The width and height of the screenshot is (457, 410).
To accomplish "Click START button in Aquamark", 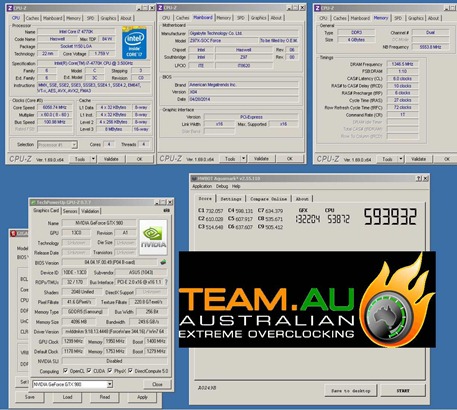I will click(x=403, y=390).
